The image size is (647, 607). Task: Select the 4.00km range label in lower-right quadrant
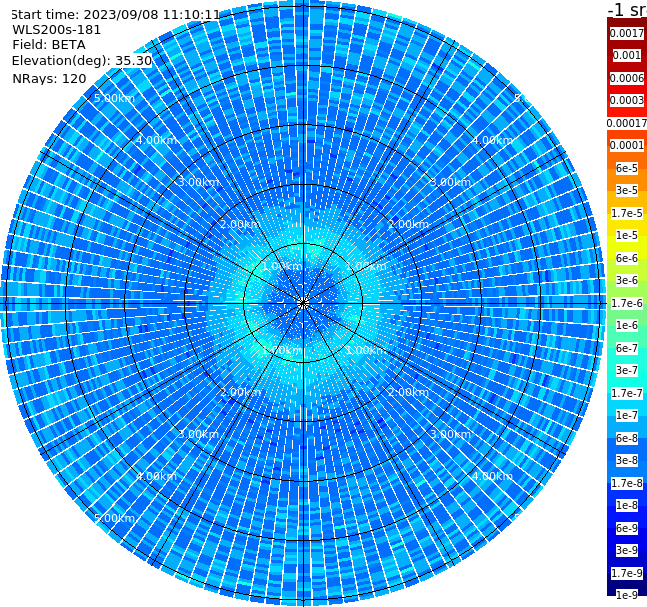pos(492,476)
